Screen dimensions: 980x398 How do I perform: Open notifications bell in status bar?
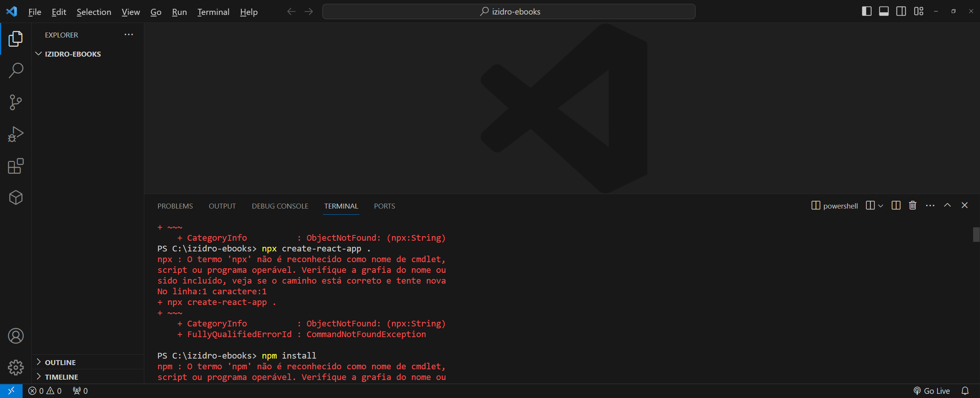(x=965, y=391)
